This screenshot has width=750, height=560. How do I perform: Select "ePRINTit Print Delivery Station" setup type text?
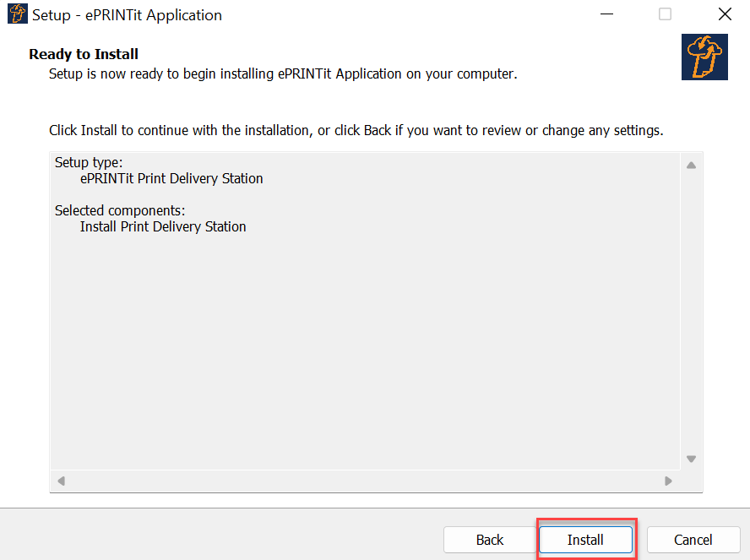click(x=171, y=178)
